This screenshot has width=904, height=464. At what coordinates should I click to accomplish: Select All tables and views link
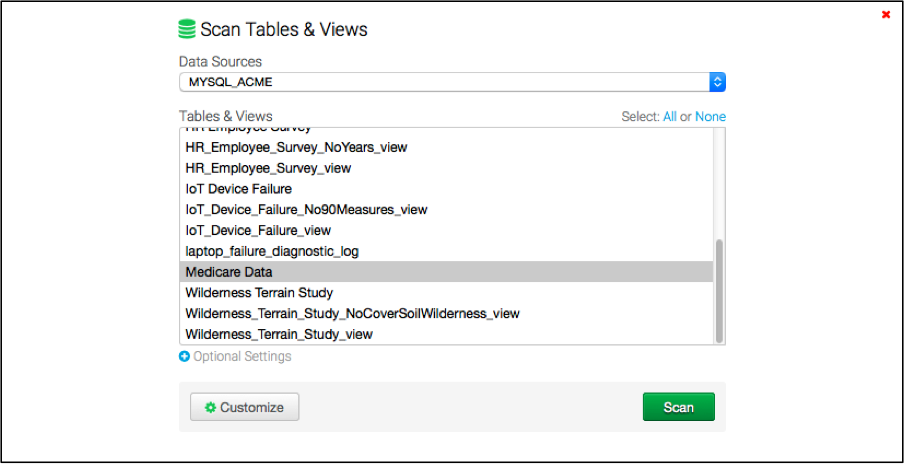pyautogui.click(x=669, y=117)
